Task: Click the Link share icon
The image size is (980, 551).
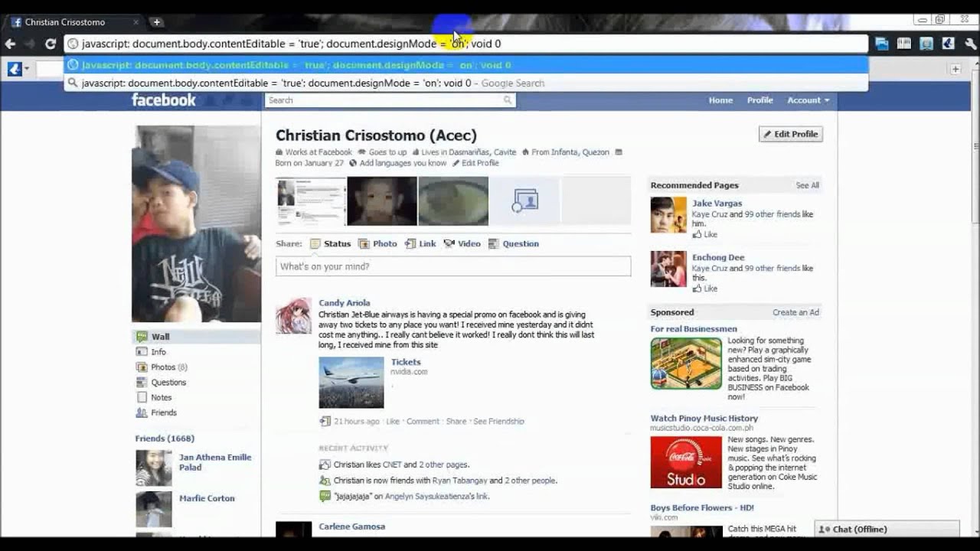Action: click(x=410, y=244)
